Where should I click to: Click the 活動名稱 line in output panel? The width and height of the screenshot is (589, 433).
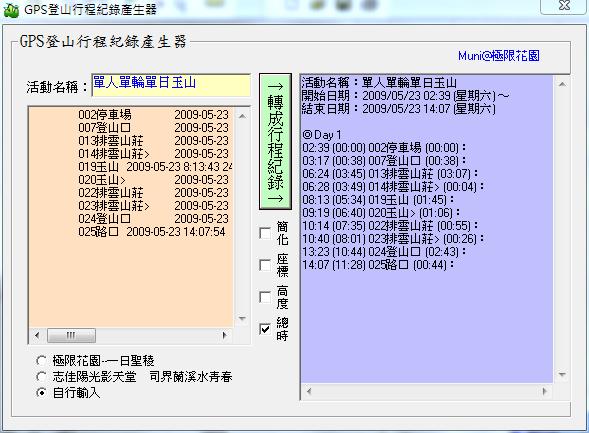click(379, 83)
